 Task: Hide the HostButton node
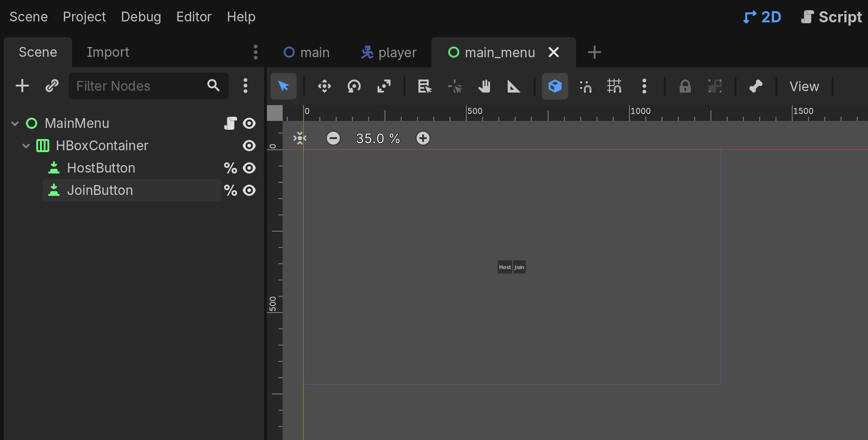(249, 168)
